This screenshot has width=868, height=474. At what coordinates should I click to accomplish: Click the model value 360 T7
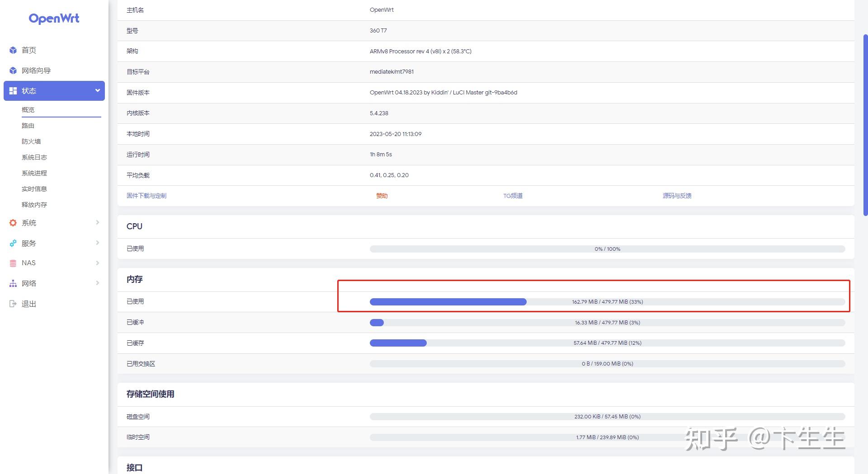point(378,31)
